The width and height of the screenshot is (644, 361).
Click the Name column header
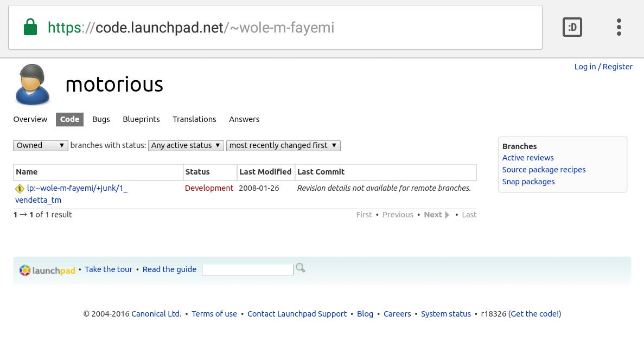pos(98,172)
